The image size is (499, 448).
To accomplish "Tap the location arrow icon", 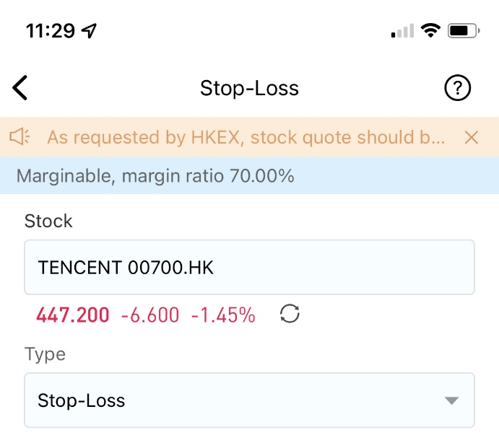I will tap(89, 31).
